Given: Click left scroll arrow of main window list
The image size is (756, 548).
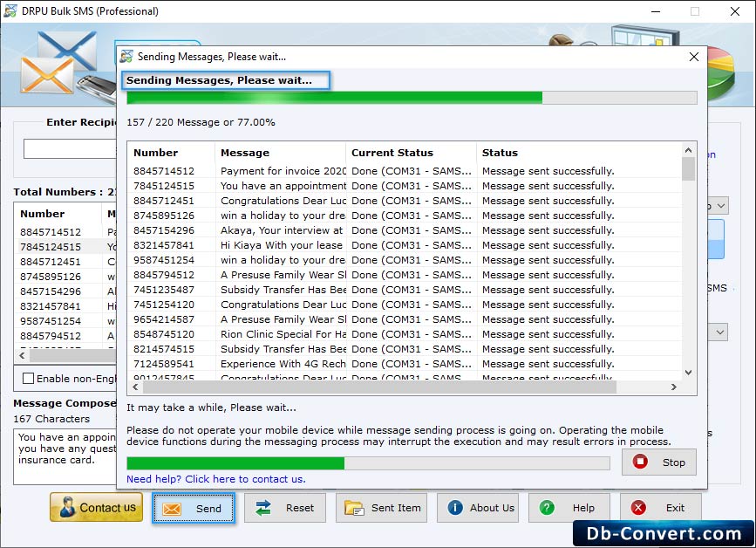Looking at the screenshot, I should coord(22,355).
